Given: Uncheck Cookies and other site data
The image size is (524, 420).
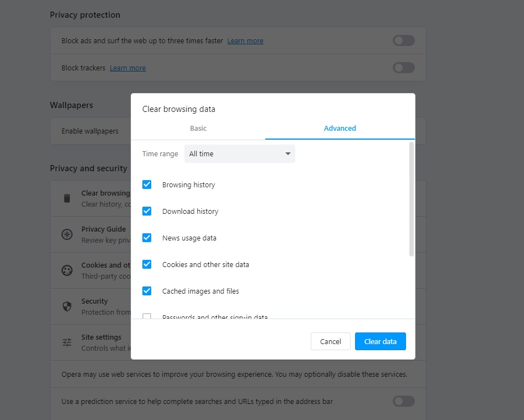Looking at the screenshot, I should click(x=147, y=264).
